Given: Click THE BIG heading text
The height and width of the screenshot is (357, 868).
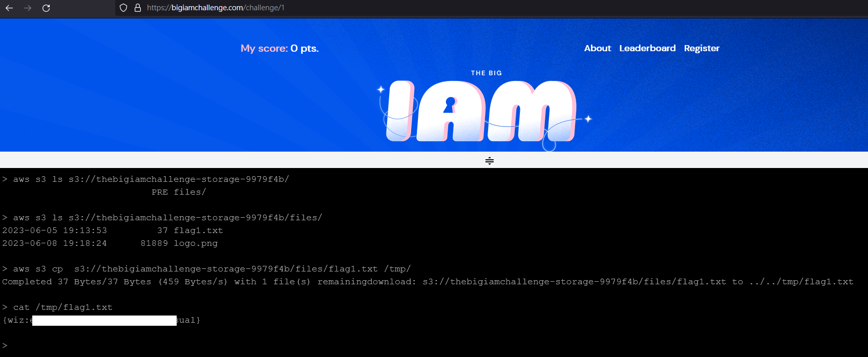Looking at the screenshot, I should click(486, 73).
